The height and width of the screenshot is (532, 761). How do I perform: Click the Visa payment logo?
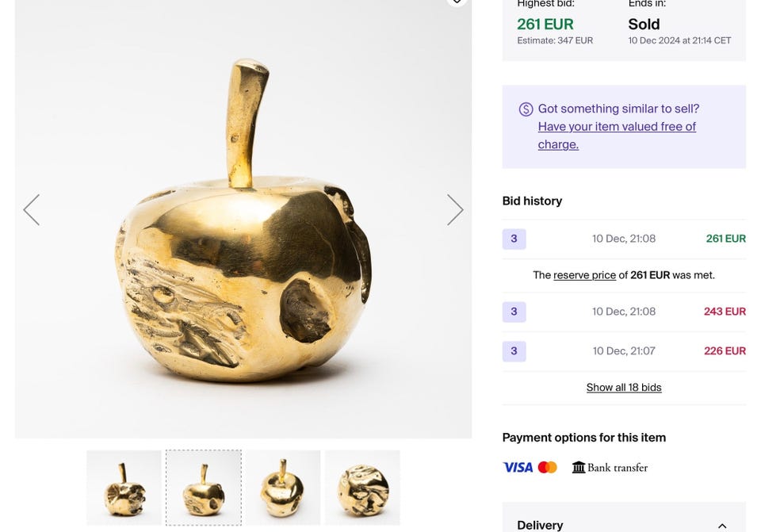pyautogui.click(x=518, y=468)
